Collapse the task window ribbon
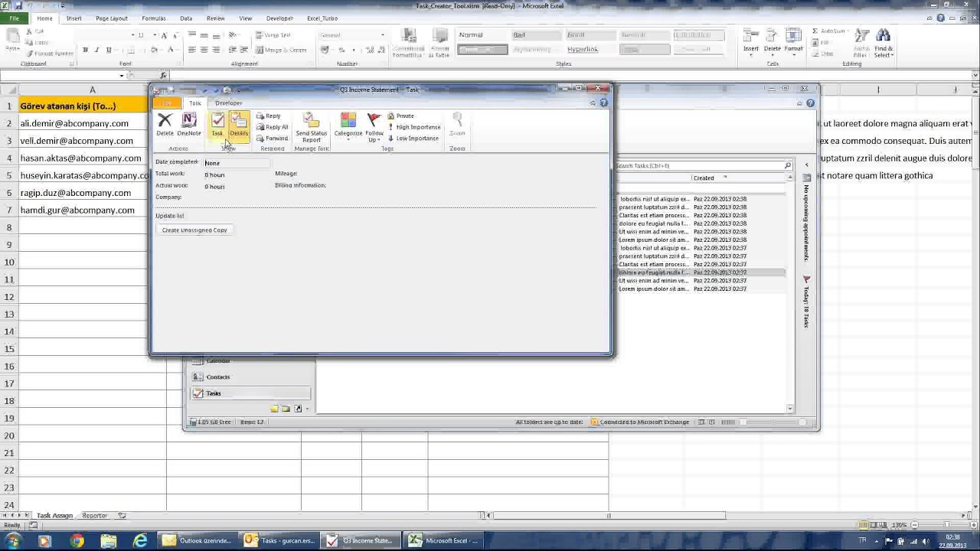Screen dimensions: 980x551 pyautogui.click(x=593, y=103)
